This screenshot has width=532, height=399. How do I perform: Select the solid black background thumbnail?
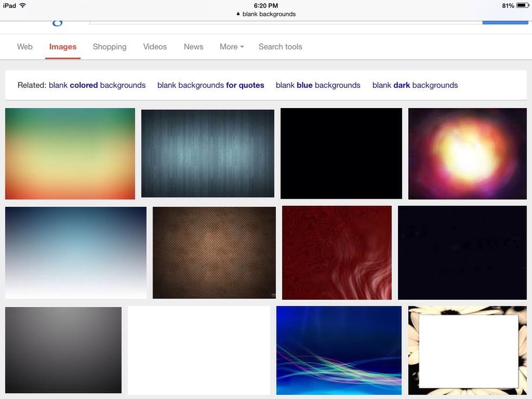coord(341,153)
